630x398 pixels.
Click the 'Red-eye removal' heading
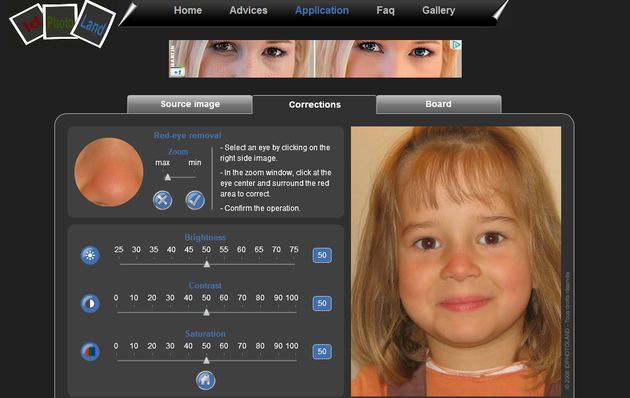tap(187, 135)
